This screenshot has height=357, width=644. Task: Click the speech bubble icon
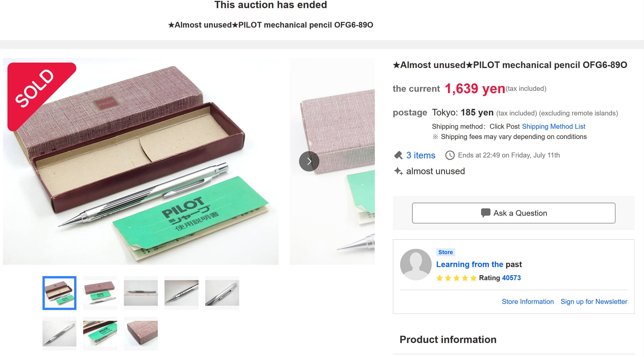485,213
